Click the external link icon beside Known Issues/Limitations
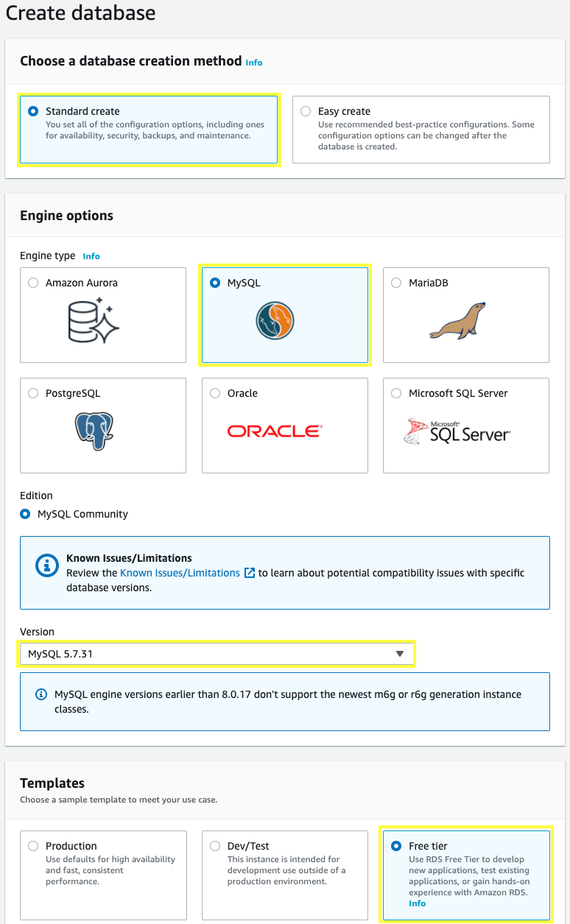This screenshot has height=924, width=570. [x=250, y=573]
